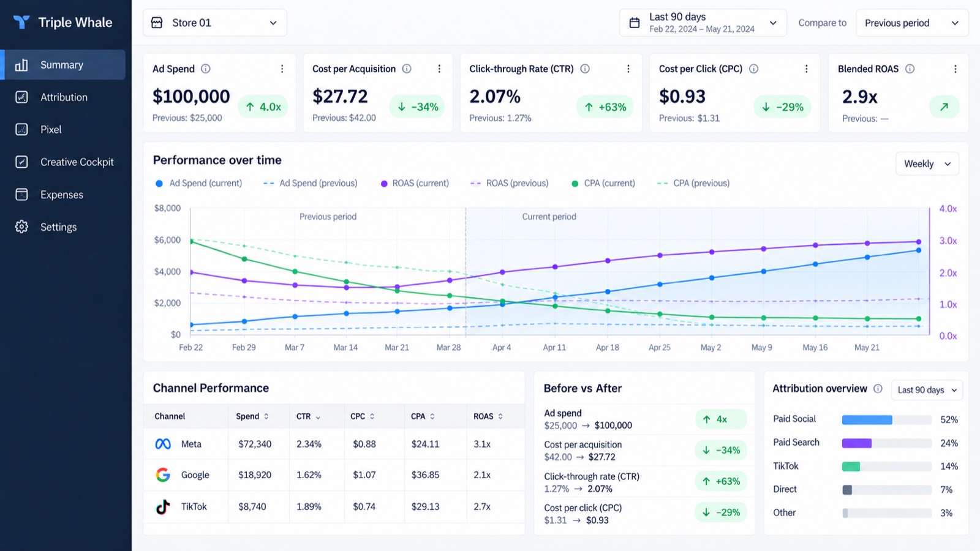The width and height of the screenshot is (980, 551).
Task: Click the Expenses sidebar icon
Action: tap(21, 195)
